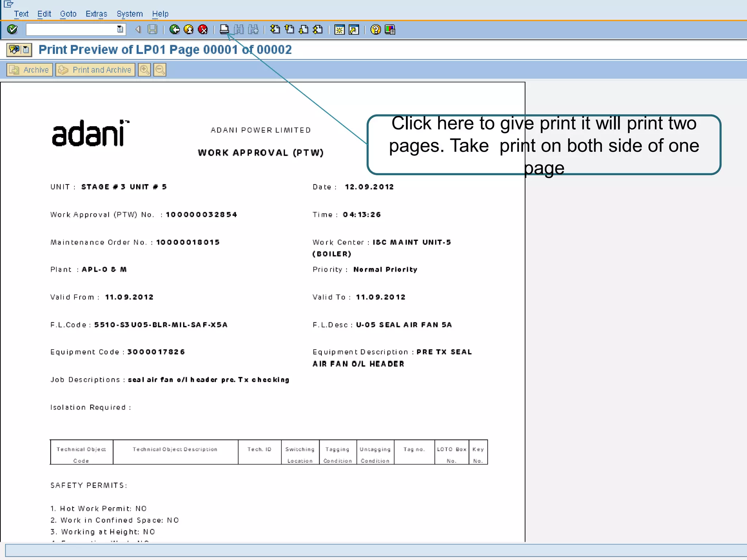747x560 pixels.
Task: Open the Help menu
Action: 160,14
